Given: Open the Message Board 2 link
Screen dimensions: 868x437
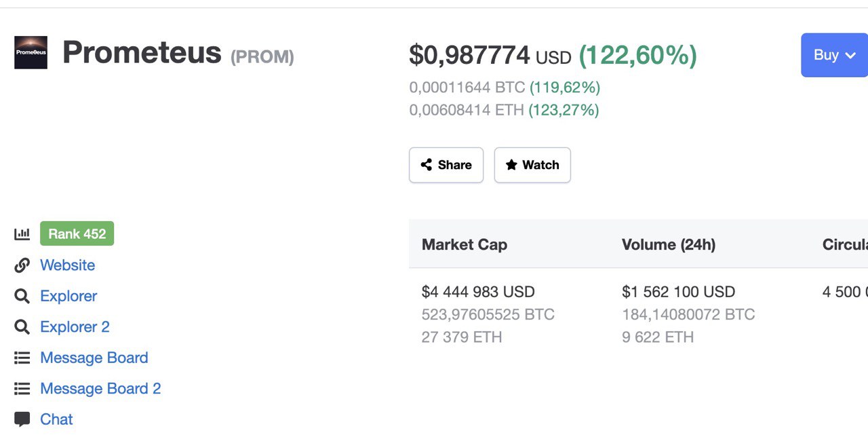Looking at the screenshot, I should tap(100, 389).
